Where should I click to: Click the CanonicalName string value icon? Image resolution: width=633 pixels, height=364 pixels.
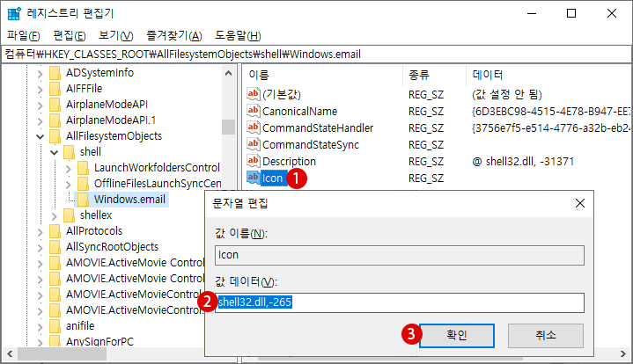(x=254, y=111)
